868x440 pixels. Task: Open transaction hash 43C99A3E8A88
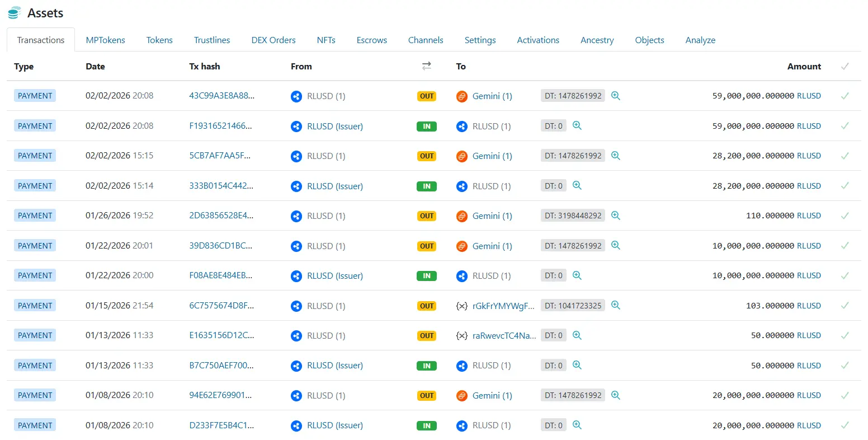(222, 96)
